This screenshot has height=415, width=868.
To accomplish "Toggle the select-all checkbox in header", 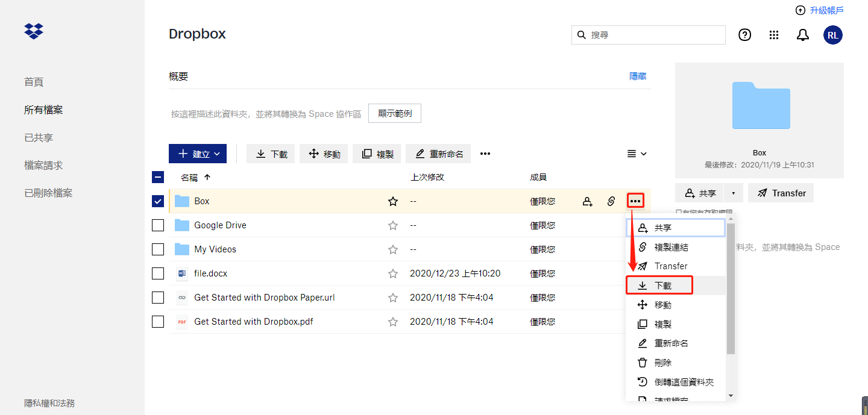I will [158, 177].
